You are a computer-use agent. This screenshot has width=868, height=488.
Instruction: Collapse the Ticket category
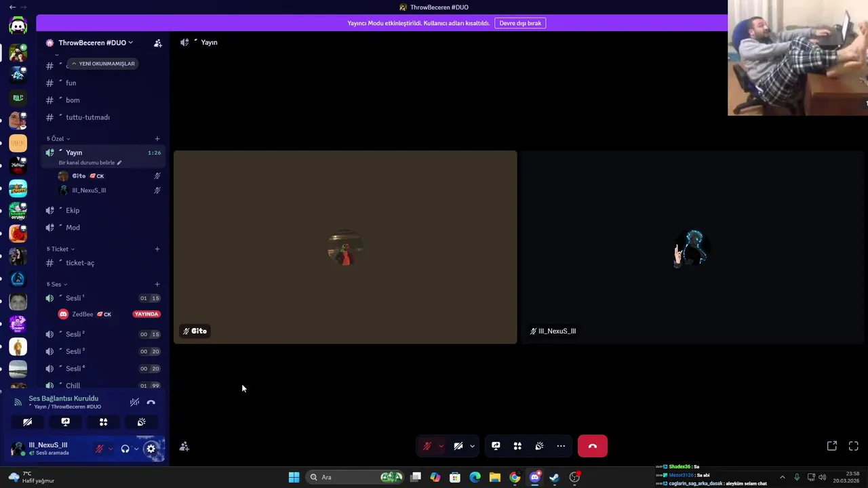click(60, 249)
